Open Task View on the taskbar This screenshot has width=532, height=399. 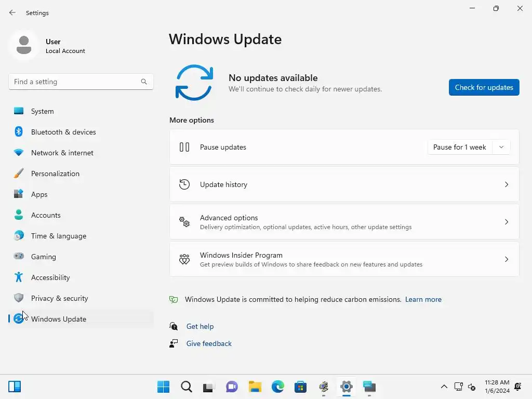[209, 387]
